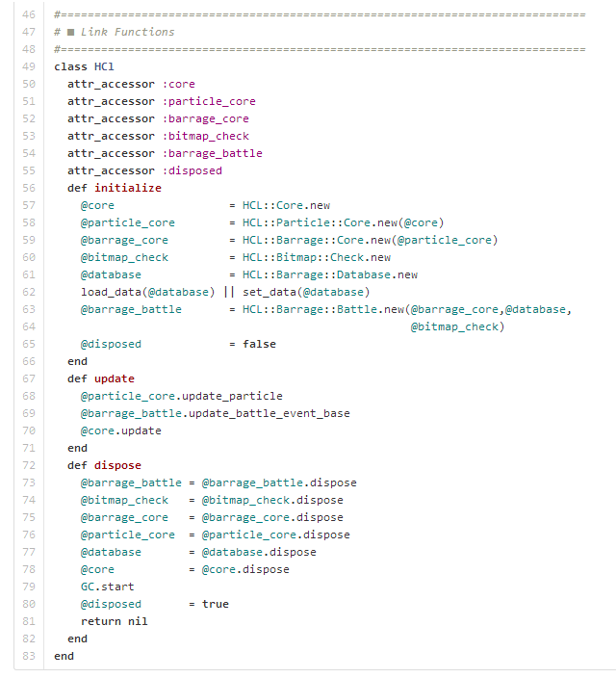This screenshot has width=616, height=678.
Task: Click '@database.dispose' on line 77
Action: [259, 552]
